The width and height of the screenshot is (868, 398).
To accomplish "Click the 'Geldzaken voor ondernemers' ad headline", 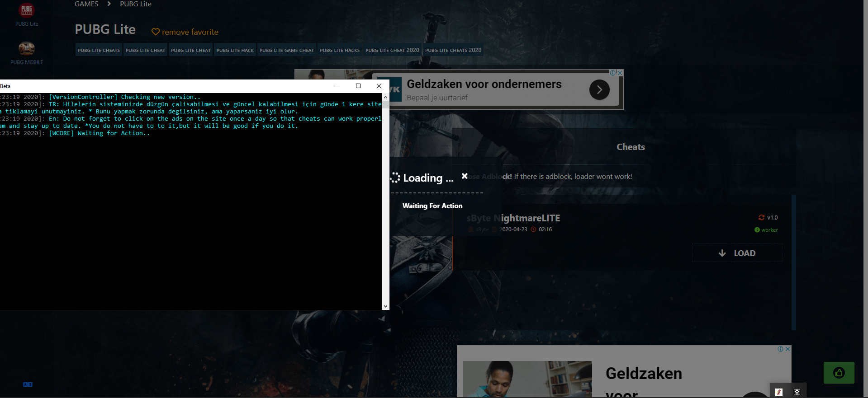I will (484, 84).
